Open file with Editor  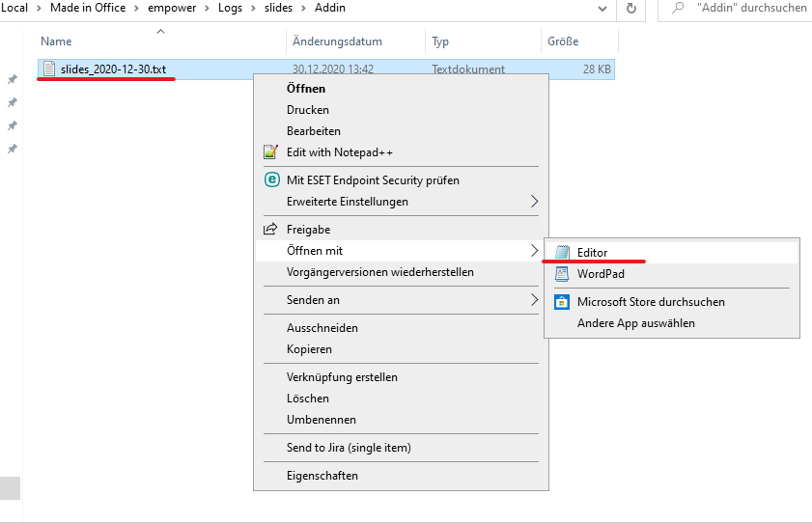click(672, 253)
